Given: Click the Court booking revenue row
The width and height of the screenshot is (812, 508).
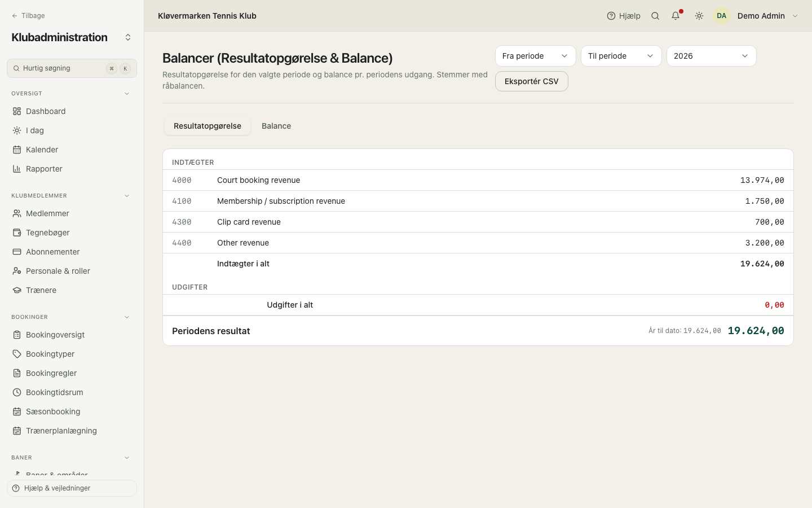Looking at the screenshot, I should point(478,180).
